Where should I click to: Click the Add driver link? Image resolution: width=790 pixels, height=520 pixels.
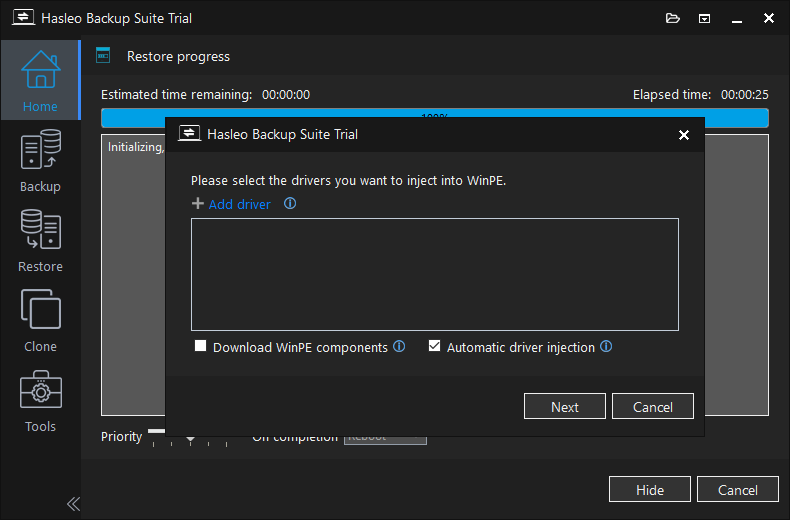click(239, 204)
